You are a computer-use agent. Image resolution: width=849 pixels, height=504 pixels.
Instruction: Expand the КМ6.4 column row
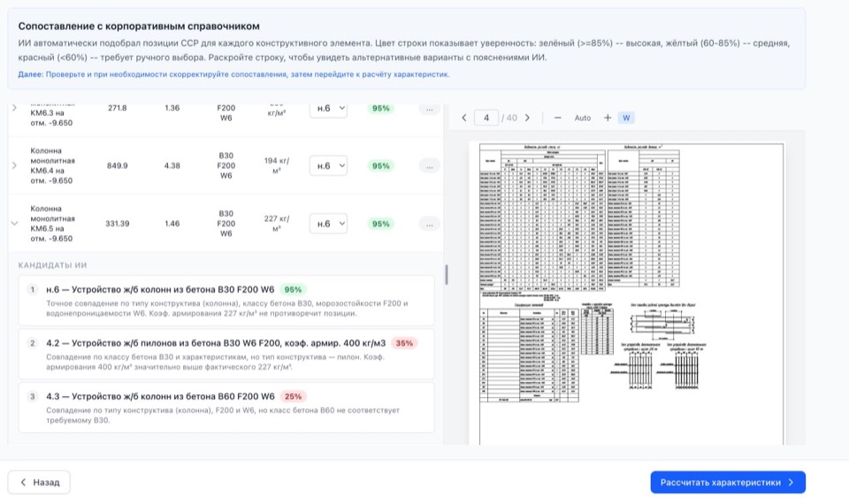coord(13,165)
